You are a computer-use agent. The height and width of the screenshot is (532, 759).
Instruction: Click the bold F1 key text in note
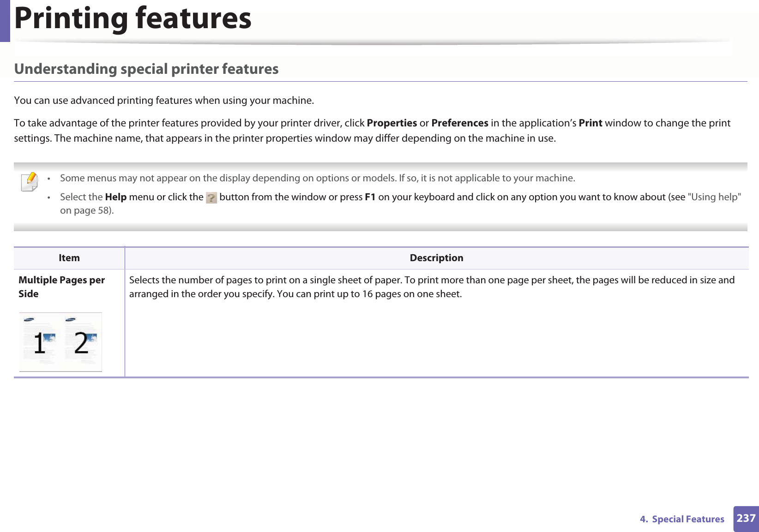tap(370, 197)
